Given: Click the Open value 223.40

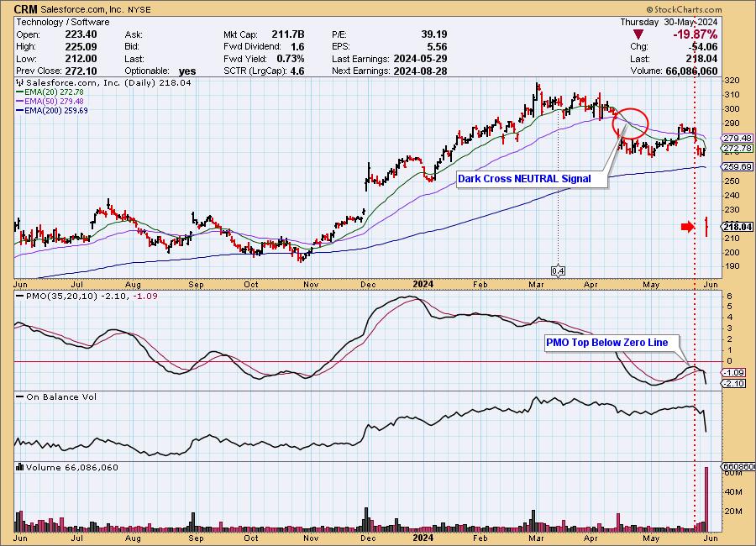Looking at the screenshot, I should point(81,34).
